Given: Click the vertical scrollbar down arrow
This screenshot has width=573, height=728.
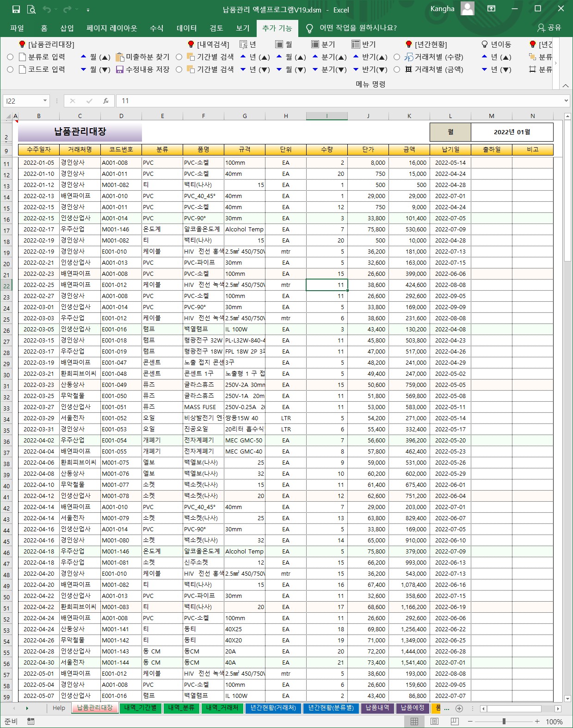Looking at the screenshot, I should 567,698.
